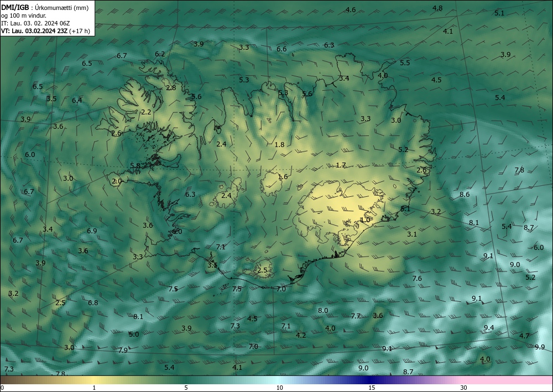553x392 pixels.
Task: Click the 2.8 value in the Westfjords
Action: pyautogui.click(x=171, y=88)
